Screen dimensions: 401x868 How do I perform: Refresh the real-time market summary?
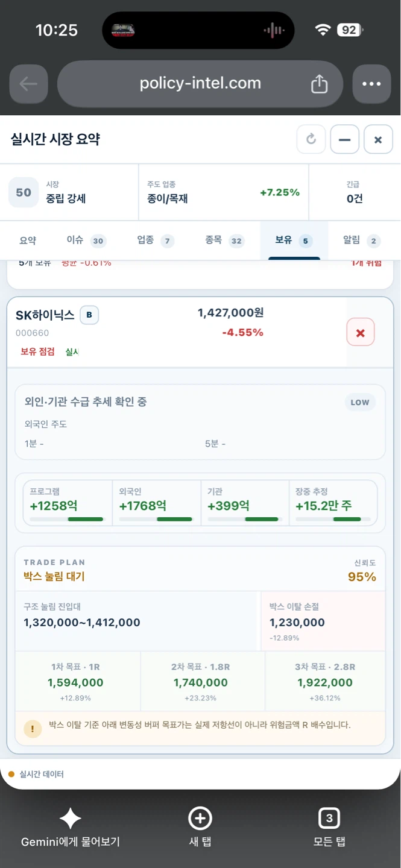click(x=311, y=139)
